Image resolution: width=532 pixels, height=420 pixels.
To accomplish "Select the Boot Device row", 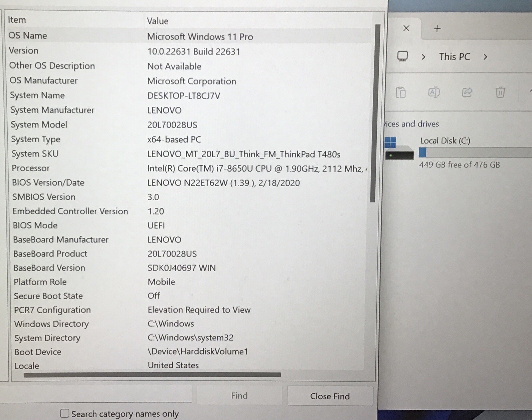I will pos(188,351).
